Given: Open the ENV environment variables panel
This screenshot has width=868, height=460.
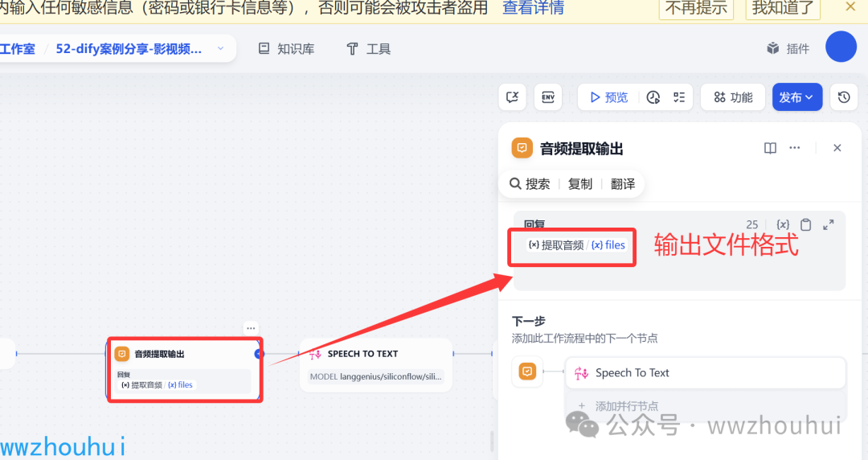Looking at the screenshot, I should (548, 97).
